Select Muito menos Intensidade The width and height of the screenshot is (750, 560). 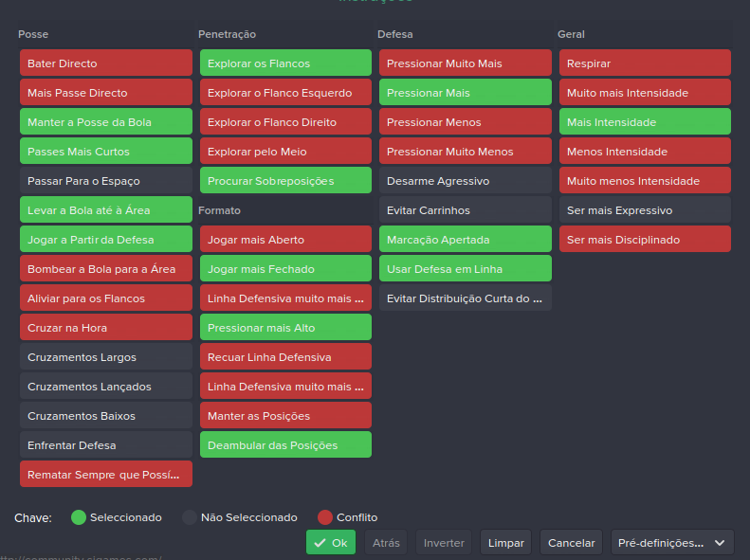point(645,181)
